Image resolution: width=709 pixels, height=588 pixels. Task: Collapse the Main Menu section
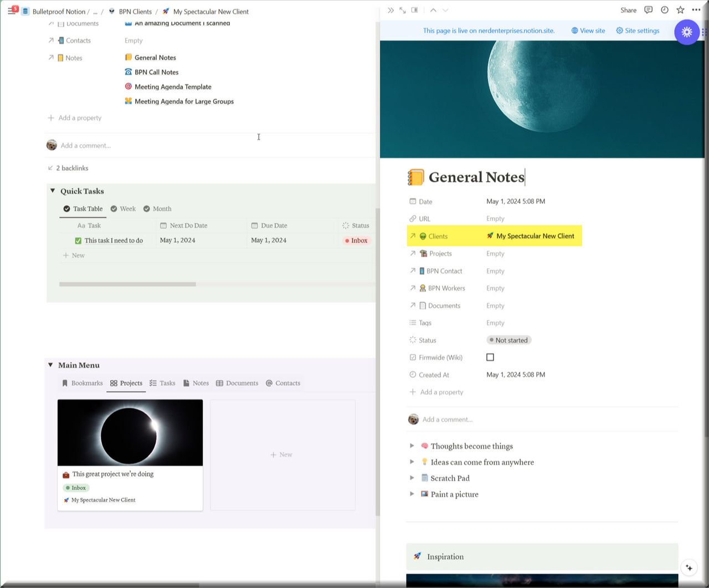point(50,365)
